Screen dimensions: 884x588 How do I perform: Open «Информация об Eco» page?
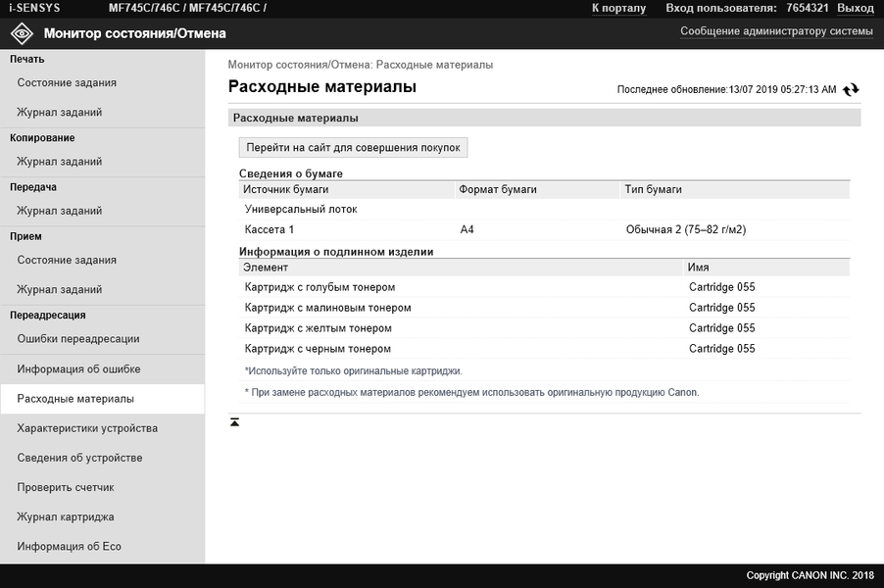tap(69, 547)
